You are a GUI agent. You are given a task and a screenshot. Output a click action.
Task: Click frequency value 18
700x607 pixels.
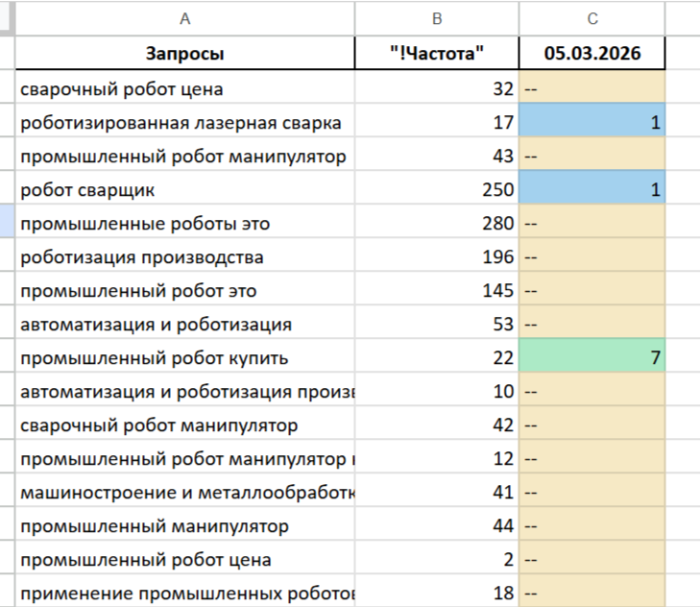click(503, 594)
